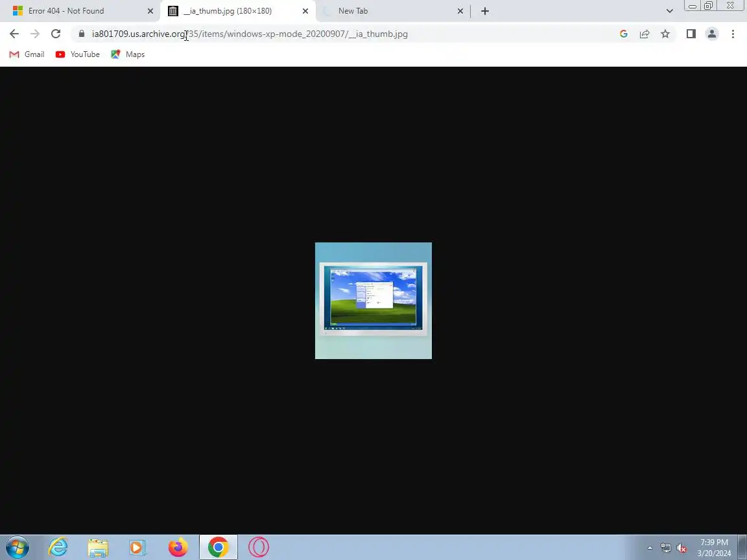Close the New Tab tab
Viewport: 747px width, 560px height.
tap(460, 11)
